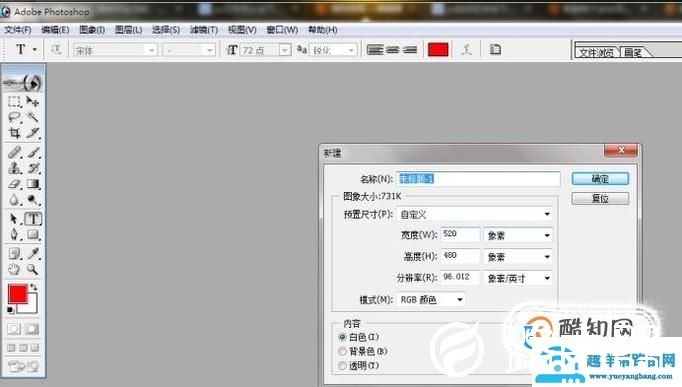Select the Pen tool

14,235
